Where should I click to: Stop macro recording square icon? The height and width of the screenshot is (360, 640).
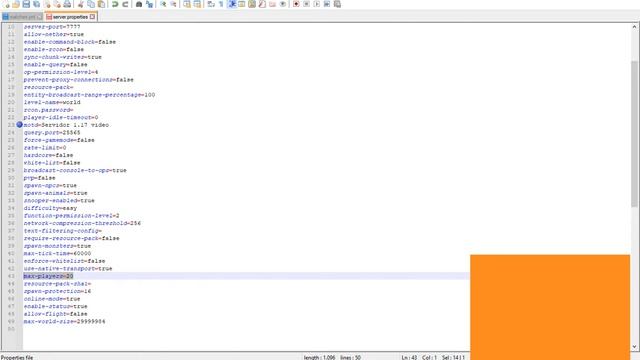point(307,4)
